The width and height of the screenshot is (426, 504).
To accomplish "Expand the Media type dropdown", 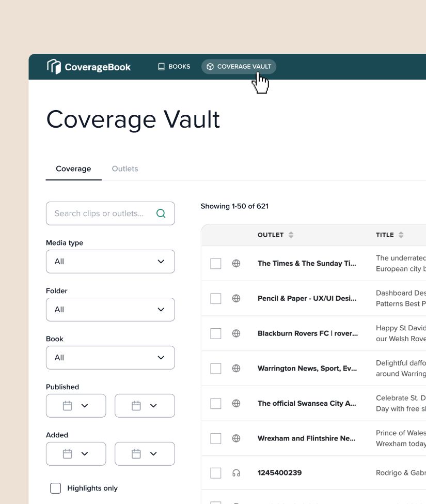I will [x=111, y=262].
